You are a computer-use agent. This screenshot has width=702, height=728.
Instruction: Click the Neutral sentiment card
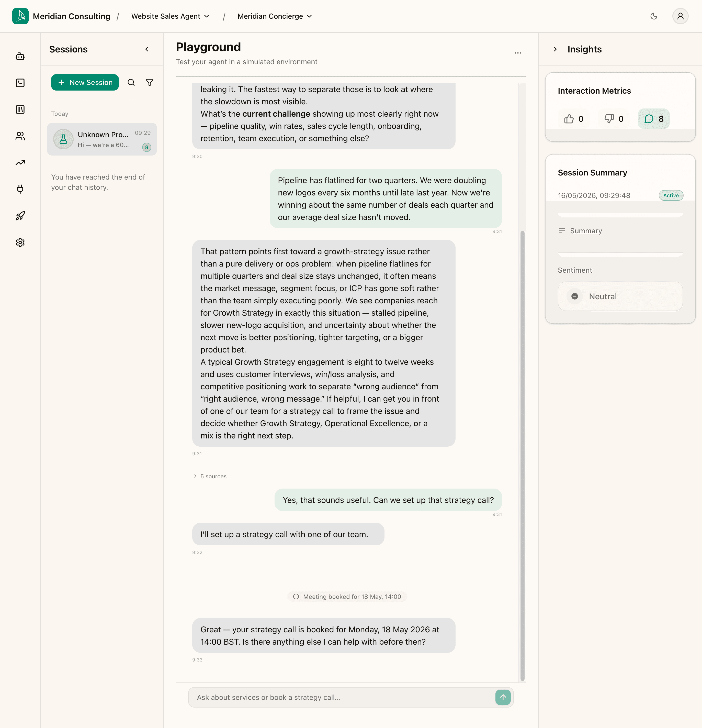(620, 296)
